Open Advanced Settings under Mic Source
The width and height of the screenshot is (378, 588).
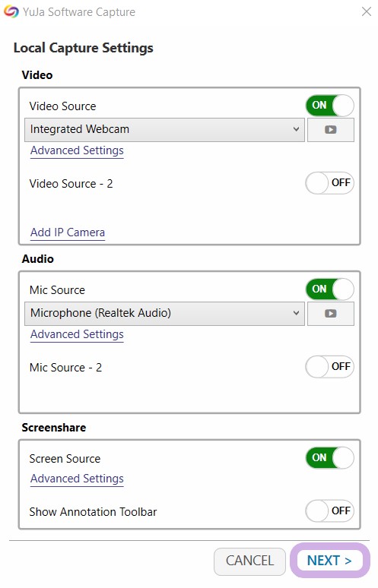[77, 334]
